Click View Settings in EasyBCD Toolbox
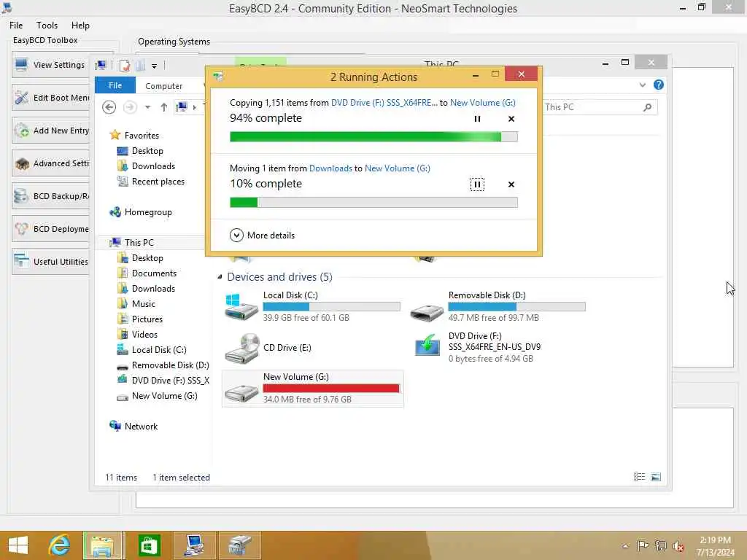The height and width of the screenshot is (560, 747). pos(50,65)
